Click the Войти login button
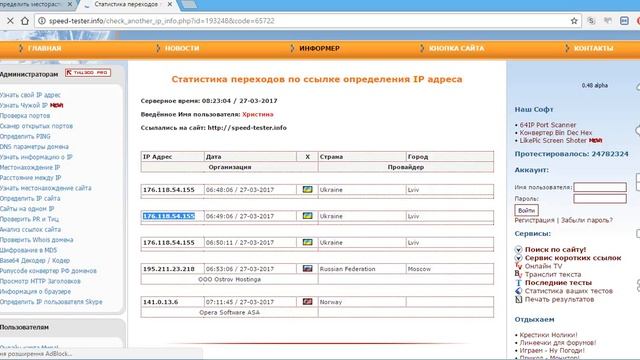 [x=527, y=210]
